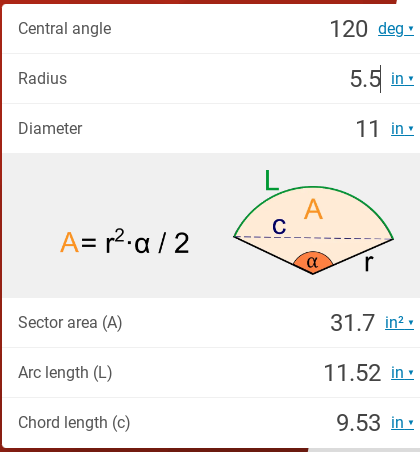This screenshot has width=420, height=452.
Task: Click the Central angle value field 120
Action: [349, 29]
